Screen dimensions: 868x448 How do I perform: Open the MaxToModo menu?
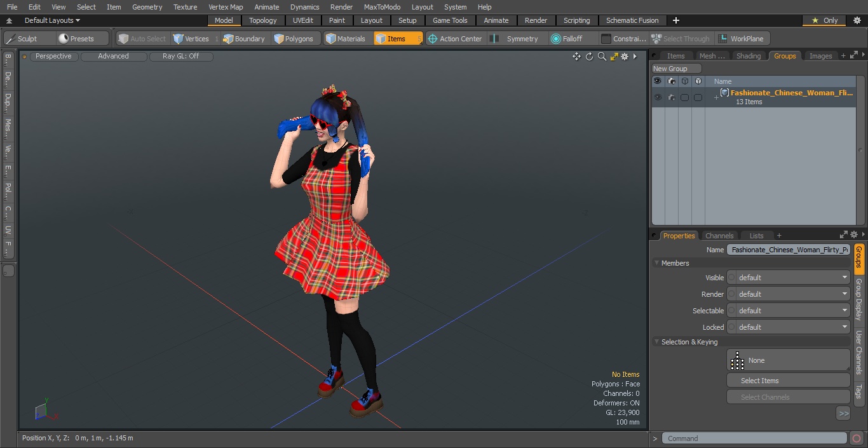[382, 7]
